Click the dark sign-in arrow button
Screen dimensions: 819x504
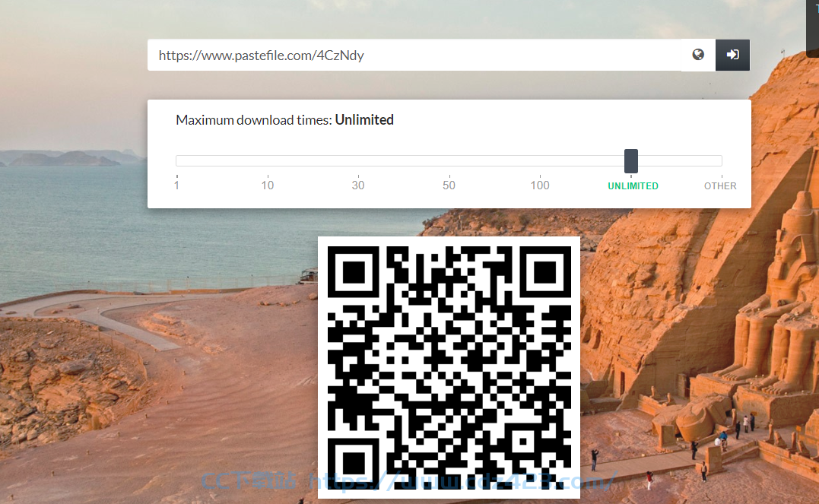[x=732, y=55]
